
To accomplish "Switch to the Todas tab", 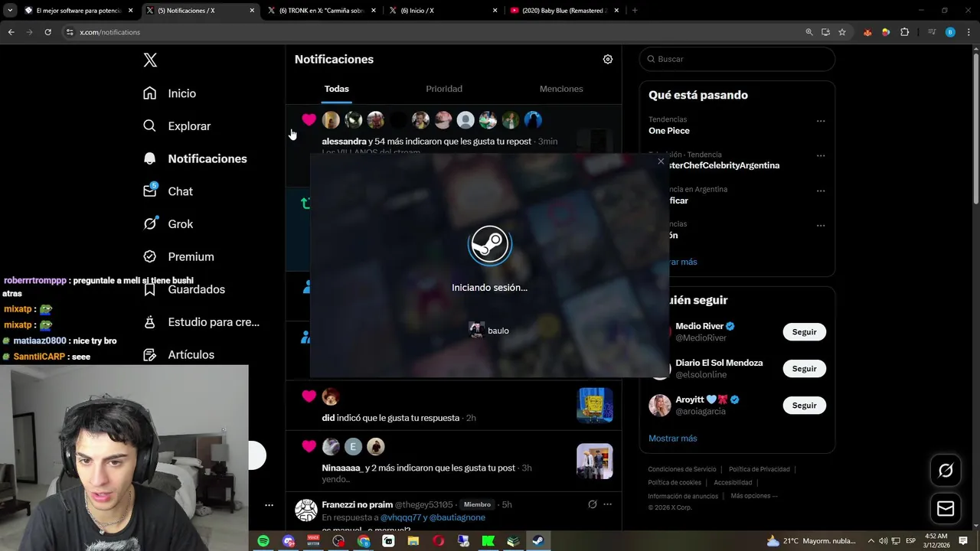I will [x=336, y=89].
